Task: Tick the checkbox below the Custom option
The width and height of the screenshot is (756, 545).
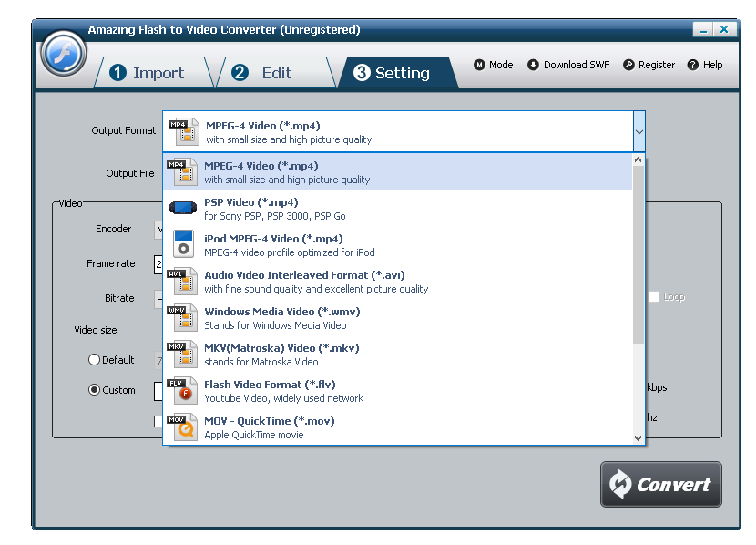Action: (158, 421)
